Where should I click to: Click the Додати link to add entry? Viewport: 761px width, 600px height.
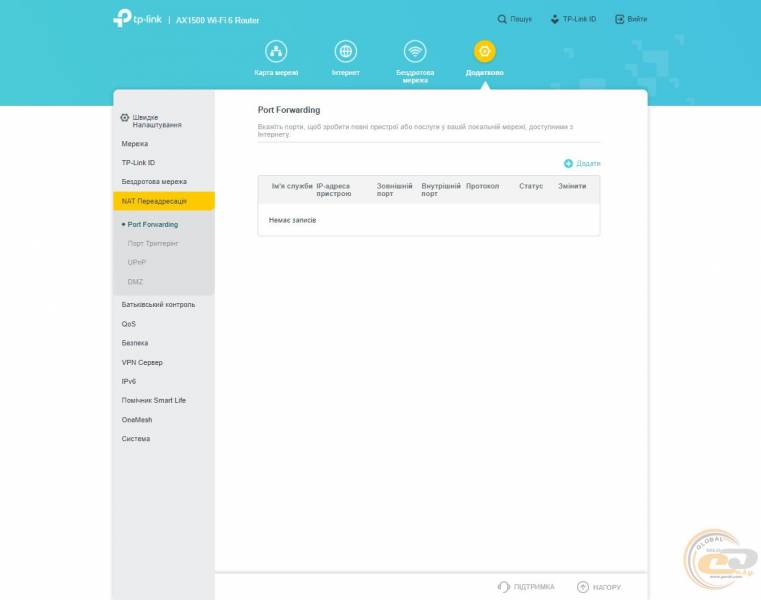(588, 164)
